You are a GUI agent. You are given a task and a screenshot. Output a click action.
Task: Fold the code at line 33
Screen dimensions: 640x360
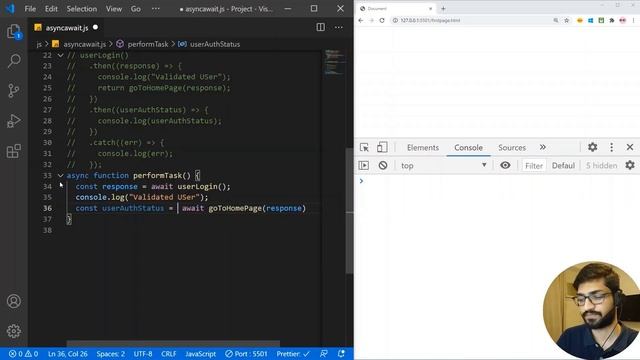point(60,176)
